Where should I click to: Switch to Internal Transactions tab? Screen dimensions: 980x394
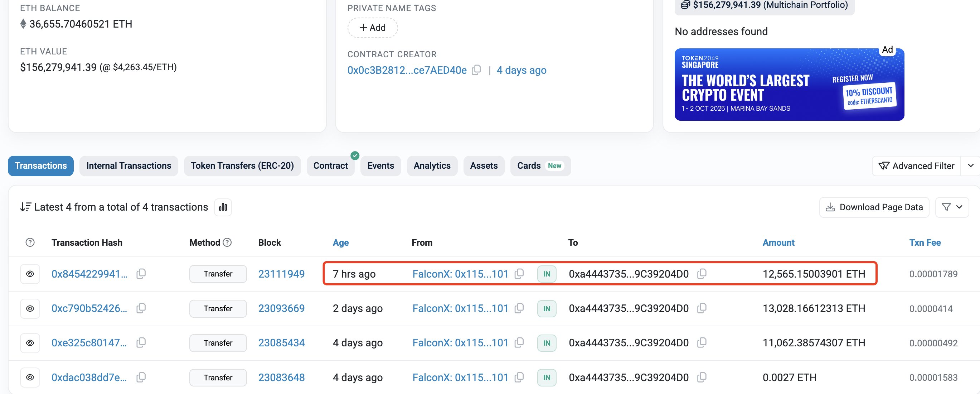pyautogui.click(x=128, y=165)
